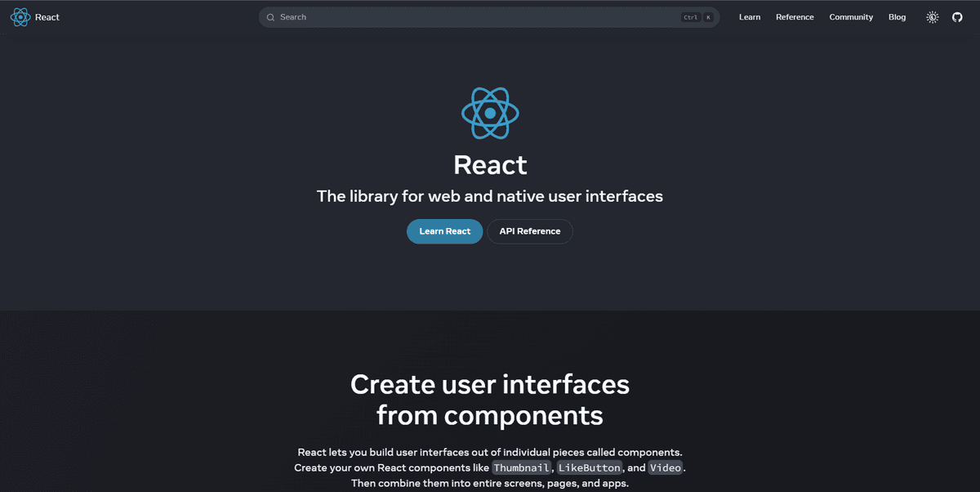Focus the Search input field
980x492 pixels.
(x=489, y=17)
